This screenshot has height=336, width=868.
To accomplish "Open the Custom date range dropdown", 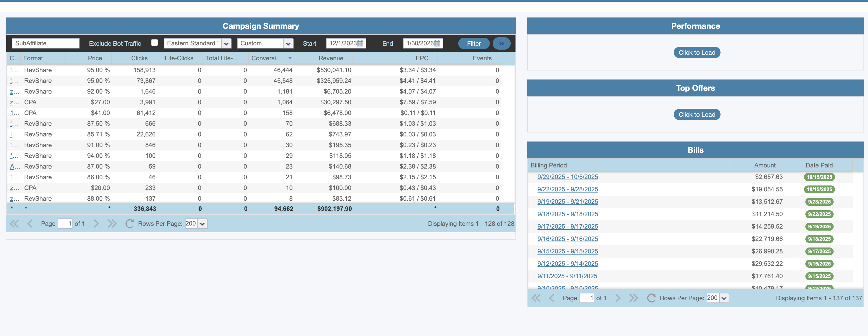I will coord(288,43).
